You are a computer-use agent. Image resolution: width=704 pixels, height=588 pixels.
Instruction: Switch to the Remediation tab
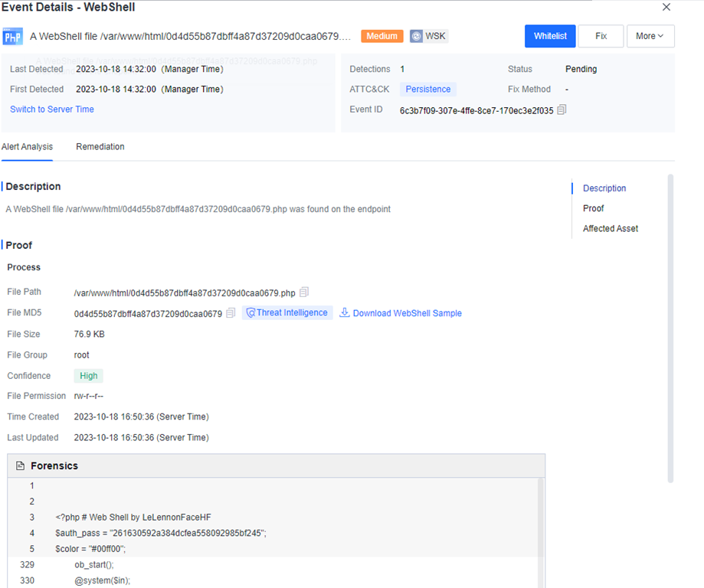[x=100, y=146]
